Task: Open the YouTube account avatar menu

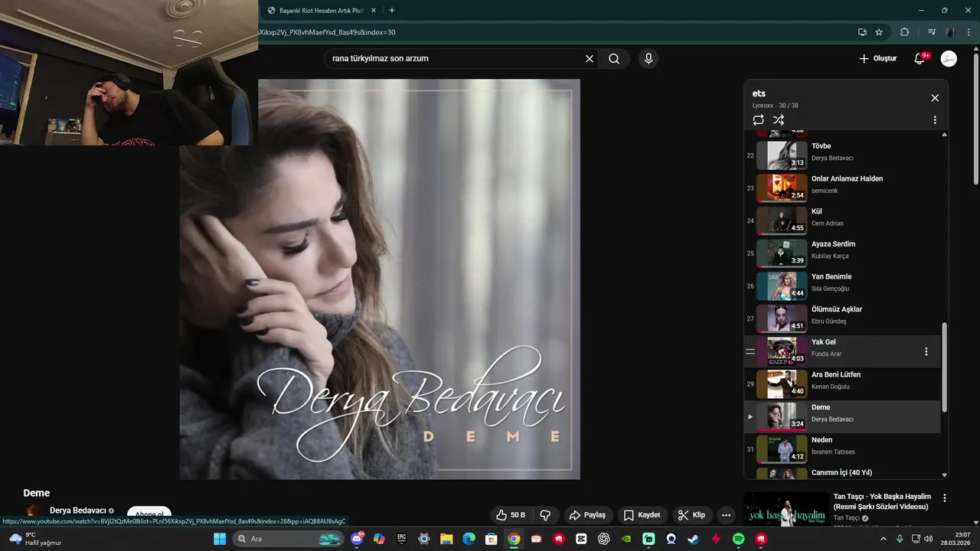Action: (x=949, y=59)
